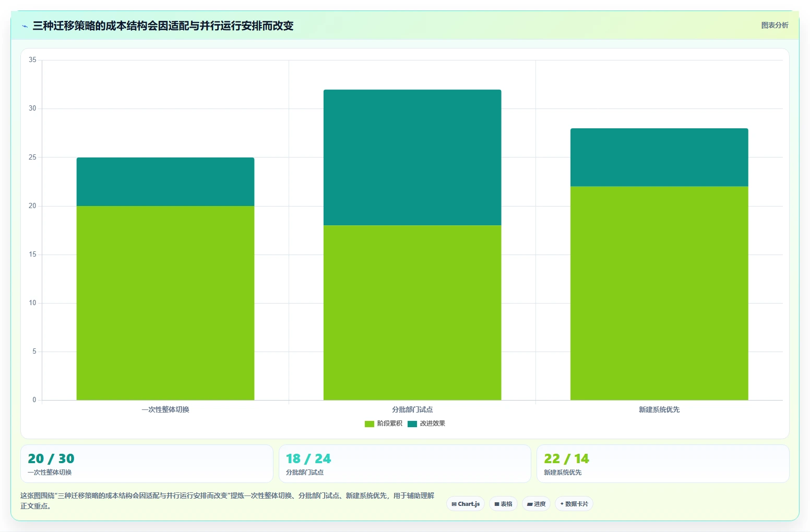Click the teal bar segment for 分批部门试点
810x532 pixels.
point(412,158)
